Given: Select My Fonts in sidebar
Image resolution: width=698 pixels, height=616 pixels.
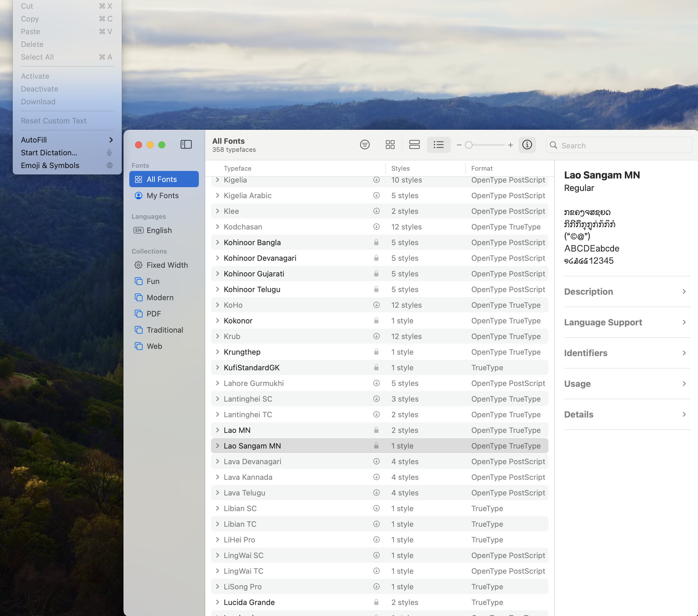Looking at the screenshot, I should (x=163, y=196).
